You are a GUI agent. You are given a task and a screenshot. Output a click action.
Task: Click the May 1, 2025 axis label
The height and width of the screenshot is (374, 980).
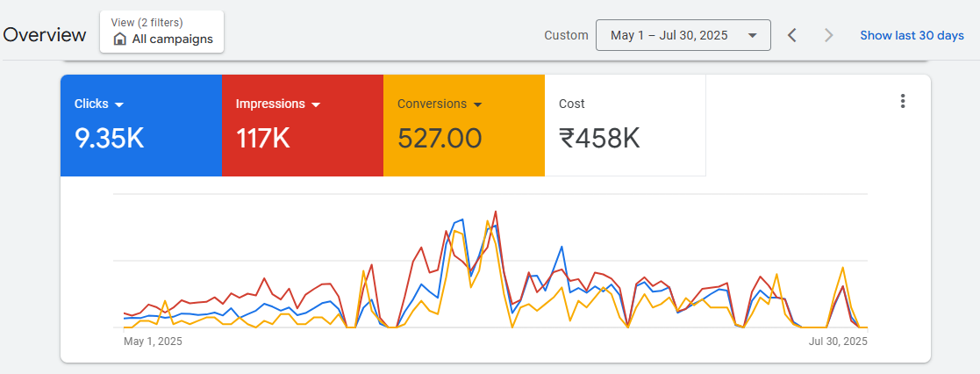click(x=154, y=342)
